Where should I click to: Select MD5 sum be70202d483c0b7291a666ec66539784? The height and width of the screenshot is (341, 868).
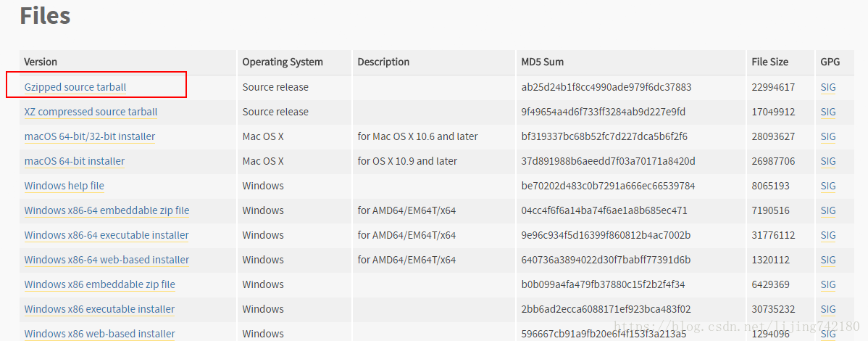pos(609,186)
